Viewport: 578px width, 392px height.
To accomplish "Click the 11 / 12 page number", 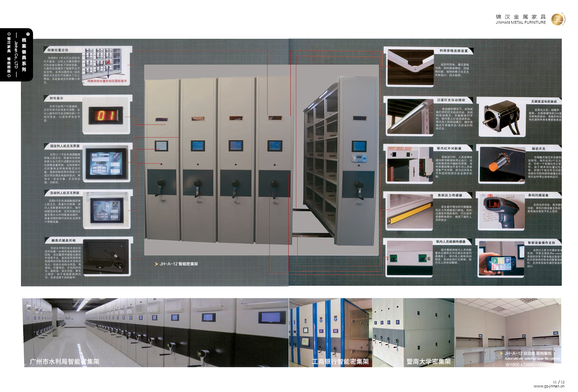I will click(x=558, y=382).
